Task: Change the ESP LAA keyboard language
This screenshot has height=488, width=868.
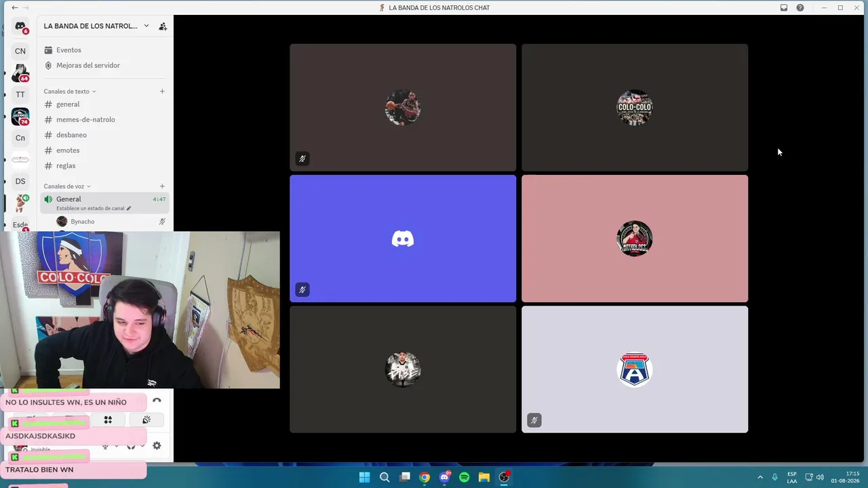Action: click(792, 477)
